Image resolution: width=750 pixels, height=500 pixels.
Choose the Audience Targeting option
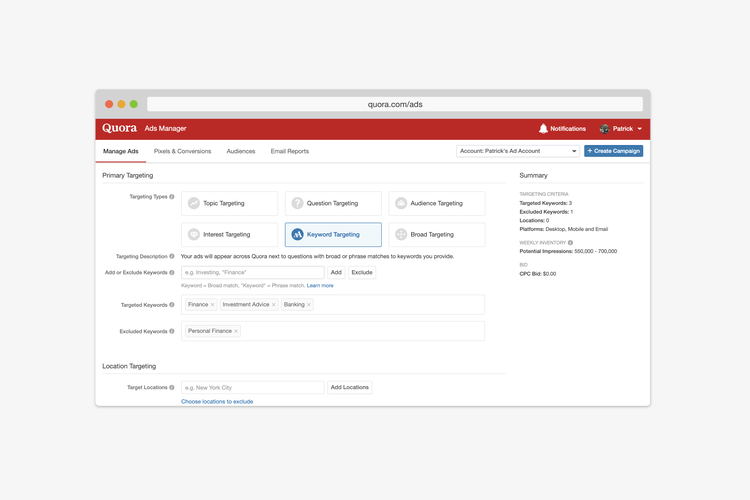coord(437,203)
